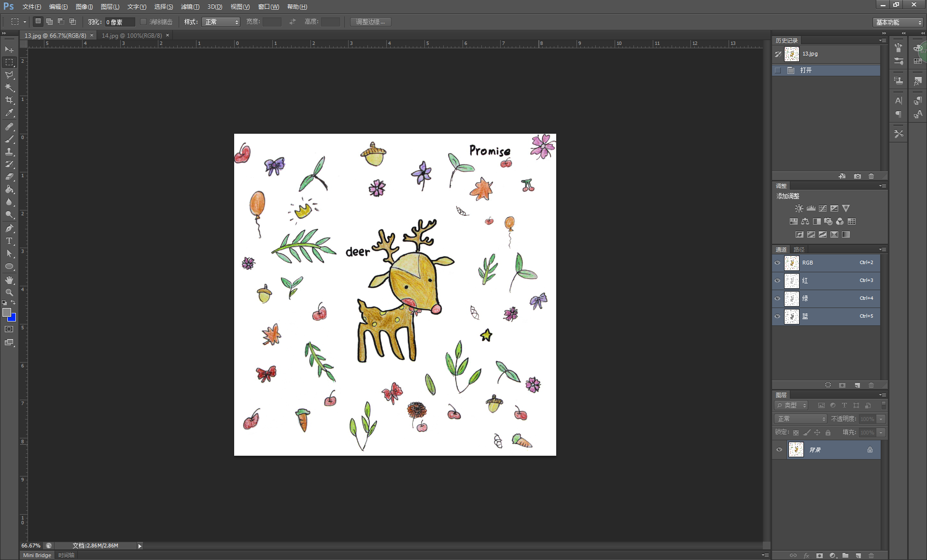
Task: Select the Horizontal Type tool
Action: pyautogui.click(x=9, y=241)
